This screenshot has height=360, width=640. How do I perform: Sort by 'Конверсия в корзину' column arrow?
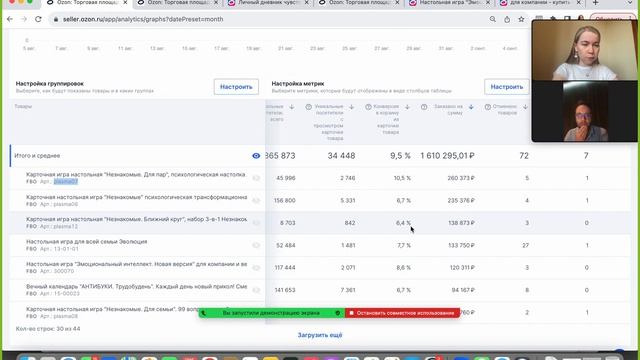point(407,107)
